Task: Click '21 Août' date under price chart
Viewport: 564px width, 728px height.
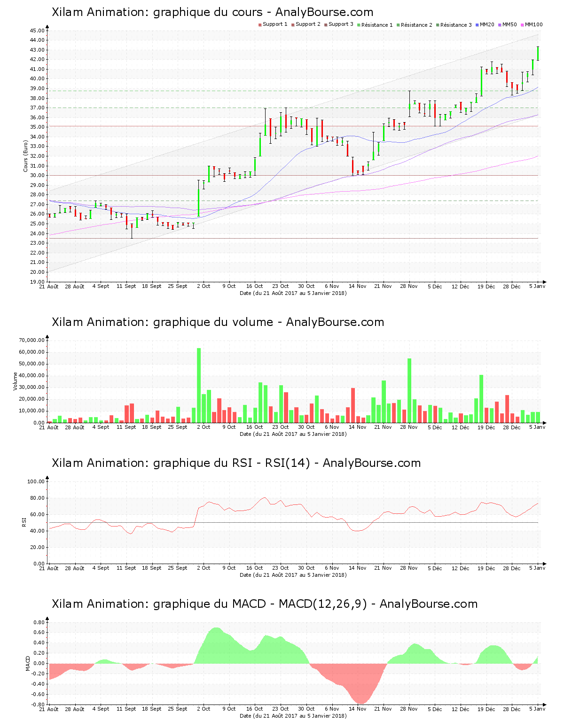Action: coord(49,286)
